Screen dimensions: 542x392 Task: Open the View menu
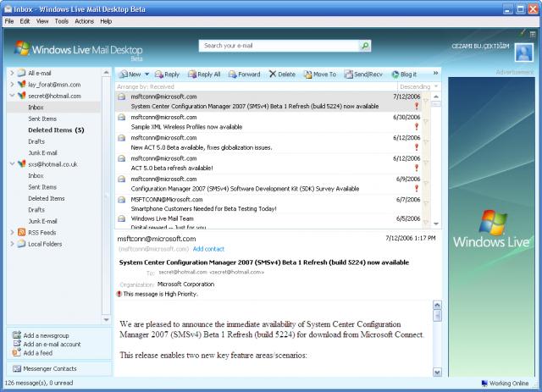pyautogui.click(x=42, y=21)
